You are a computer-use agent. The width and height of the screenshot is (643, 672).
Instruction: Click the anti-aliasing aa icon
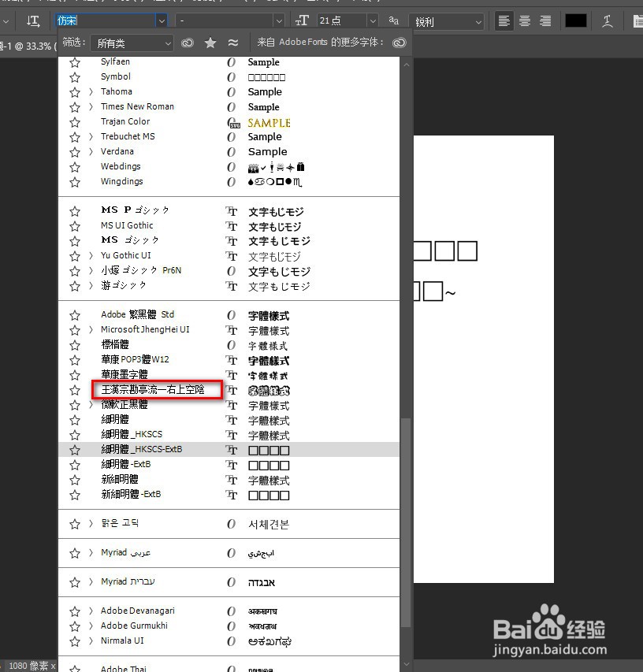tap(393, 20)
